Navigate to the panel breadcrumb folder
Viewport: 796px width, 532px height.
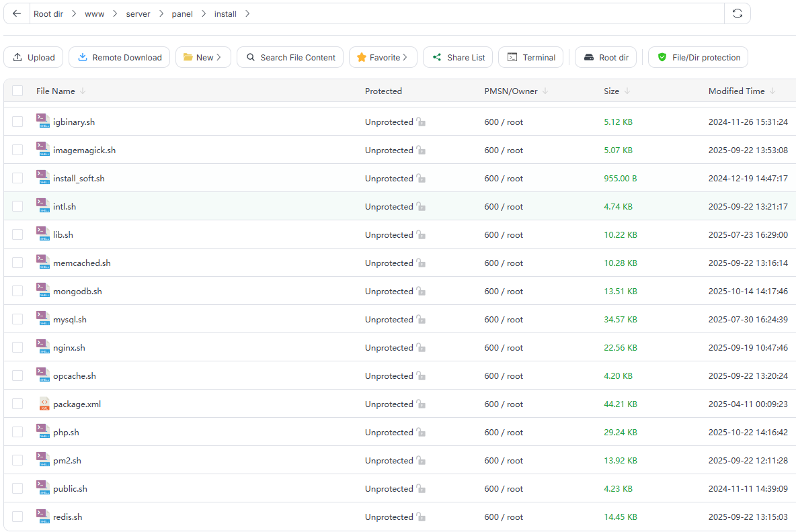pyautogui.click(x=182, y=13)
